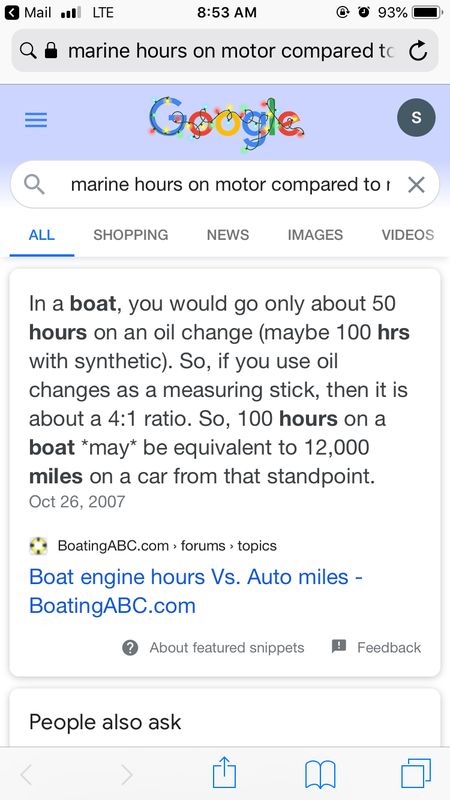Open Boat engine hours Vs. Auto miles link
Viewport: 450px width, 800px height.
(x=196, y=591)
